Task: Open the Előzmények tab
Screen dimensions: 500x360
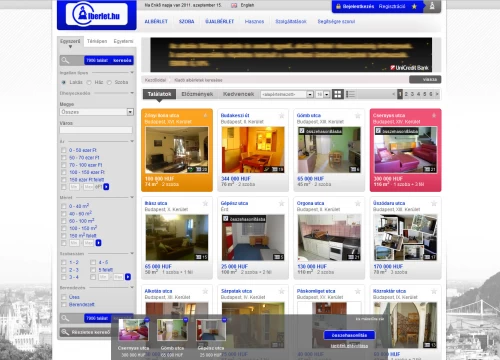Action: coord(197,94)
